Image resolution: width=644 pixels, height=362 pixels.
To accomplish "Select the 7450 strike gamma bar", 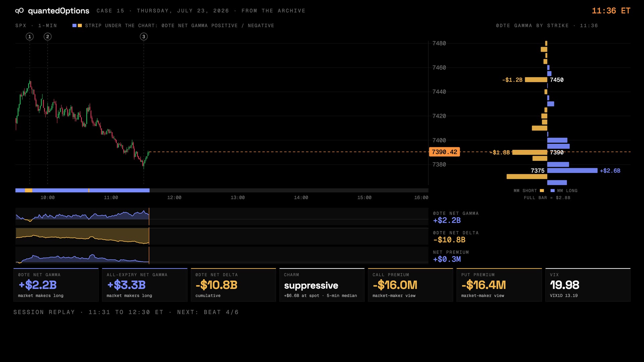I will 536,80.
